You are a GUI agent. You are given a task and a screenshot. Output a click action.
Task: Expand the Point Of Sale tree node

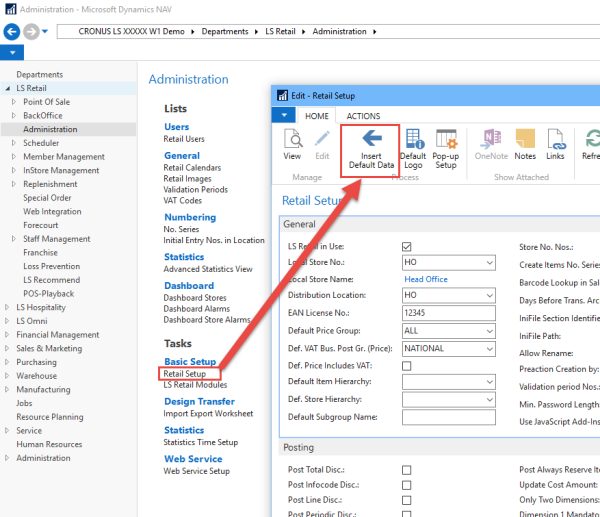[13, 102]
